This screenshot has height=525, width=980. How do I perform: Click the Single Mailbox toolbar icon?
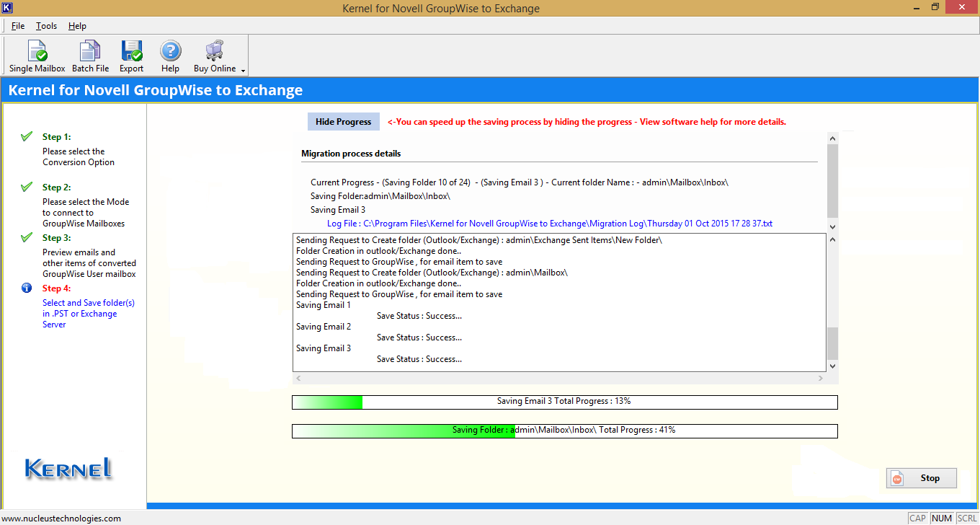click(37, 56)
